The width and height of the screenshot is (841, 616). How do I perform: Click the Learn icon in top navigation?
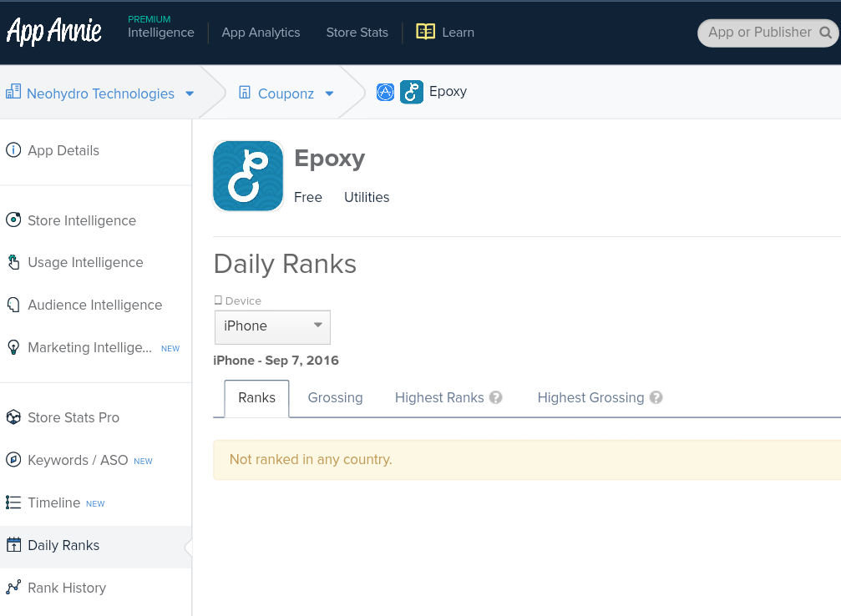425,32
